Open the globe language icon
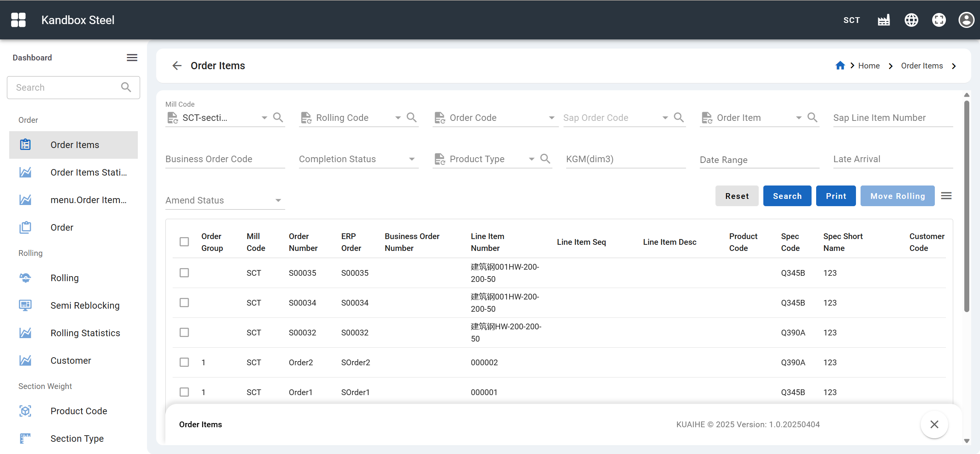Screen dimensions: 980x454 pyautogui.click(x=911, y=20)
